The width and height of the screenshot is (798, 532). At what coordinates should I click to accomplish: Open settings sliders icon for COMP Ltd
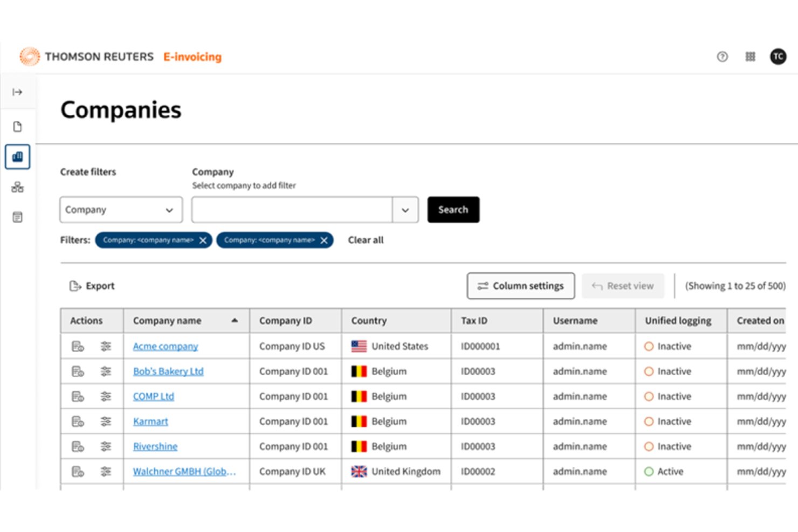point(106,396)
